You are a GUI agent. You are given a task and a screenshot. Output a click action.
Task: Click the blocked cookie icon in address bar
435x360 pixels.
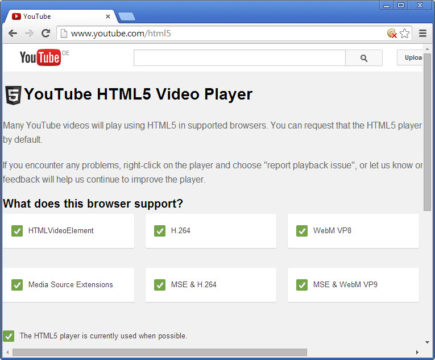click(392, 33)
